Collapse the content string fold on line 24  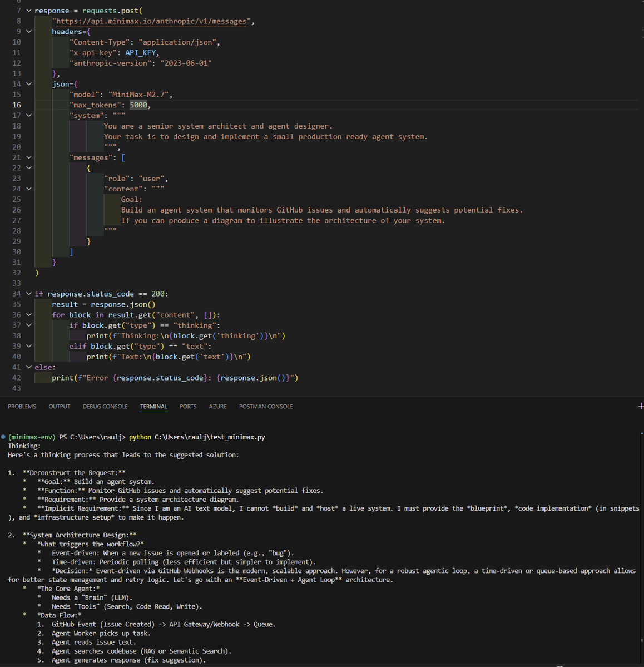point(29,189)
